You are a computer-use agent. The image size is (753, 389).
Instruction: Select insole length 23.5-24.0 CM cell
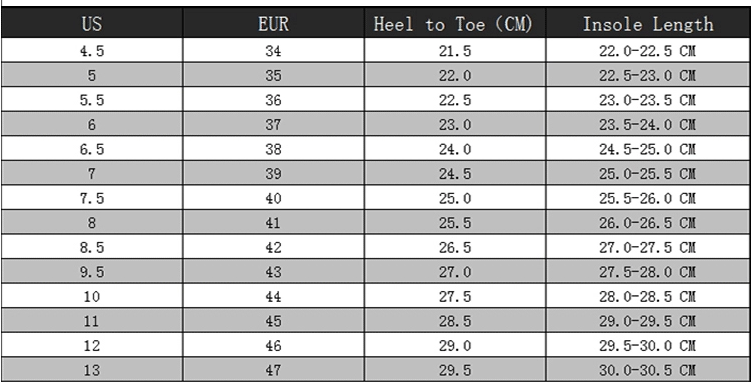click(648, 124)
